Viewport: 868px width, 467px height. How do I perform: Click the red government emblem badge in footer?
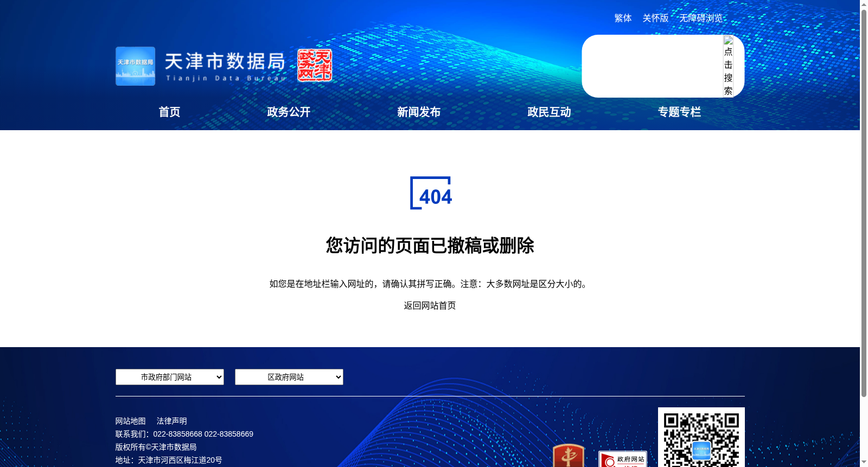[568, 456]
